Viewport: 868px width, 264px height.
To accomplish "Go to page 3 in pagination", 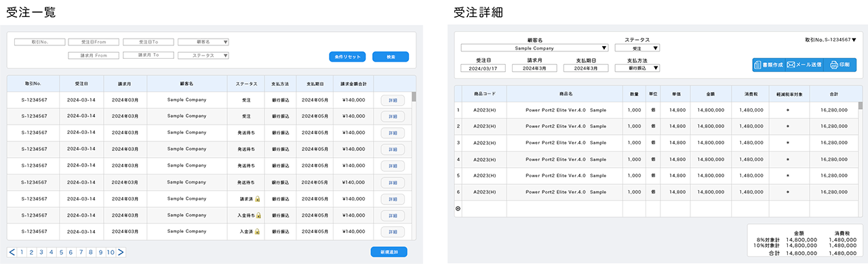I will (41, 252).
